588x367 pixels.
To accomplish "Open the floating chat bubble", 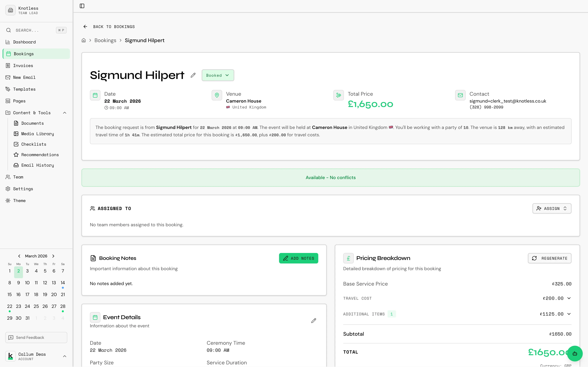I will pos(575,354).
